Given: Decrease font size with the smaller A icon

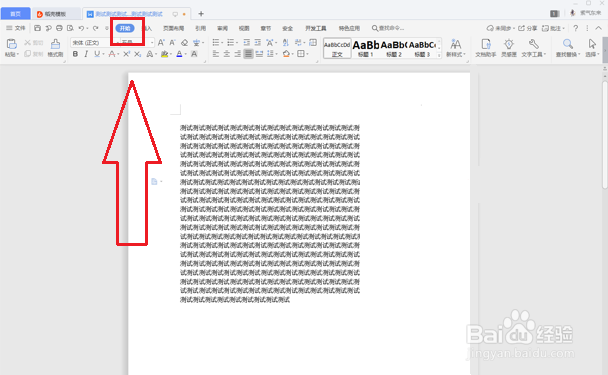Looking at the screenshot, I should 173,42.
